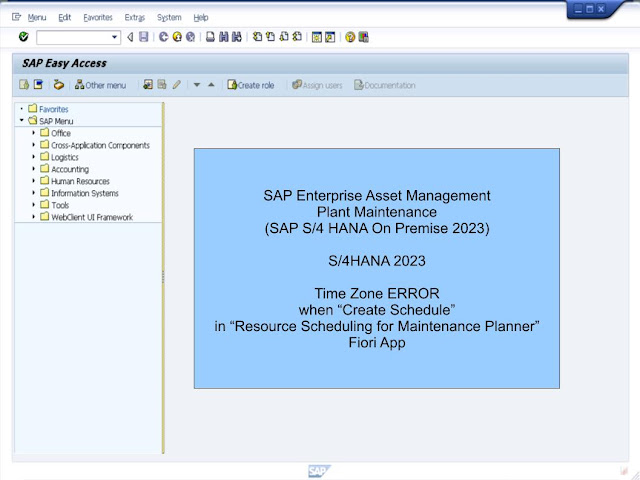This screenshot has height=480, width=640.
Task: Open the Favorites menu in menu bar
Action: pyautogui.click(x=98, y=18)
